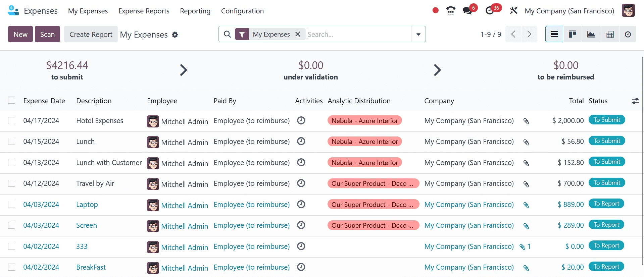Go to the previous page of records

513,34
